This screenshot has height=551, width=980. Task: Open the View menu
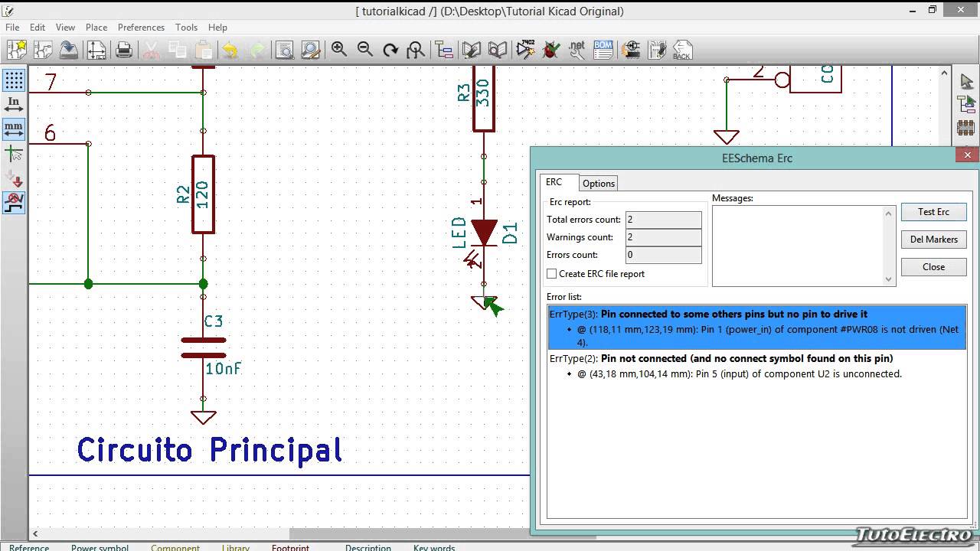tap(65, 27)
